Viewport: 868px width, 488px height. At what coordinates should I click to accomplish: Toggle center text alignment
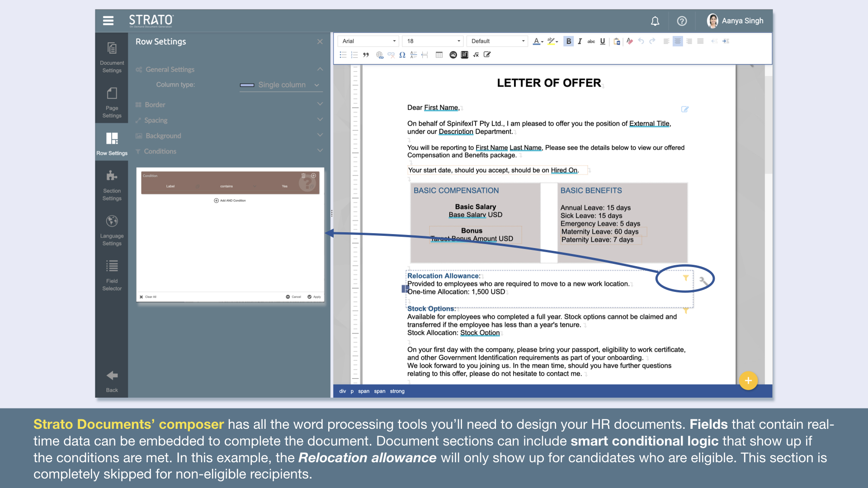tap(677, 41)
